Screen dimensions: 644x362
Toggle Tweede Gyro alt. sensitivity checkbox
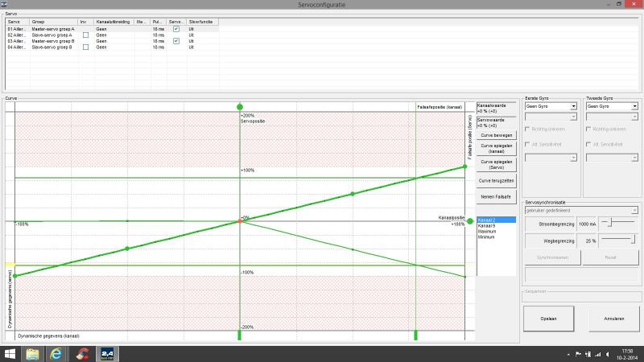pos(588,145)
